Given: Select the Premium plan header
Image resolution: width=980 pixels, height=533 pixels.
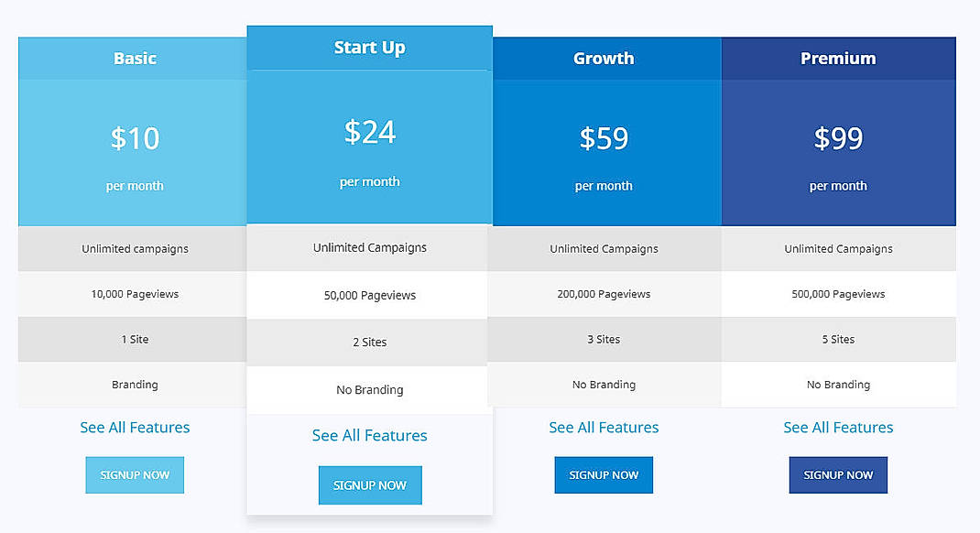Looking at the screenshot, I should (838, 57).
